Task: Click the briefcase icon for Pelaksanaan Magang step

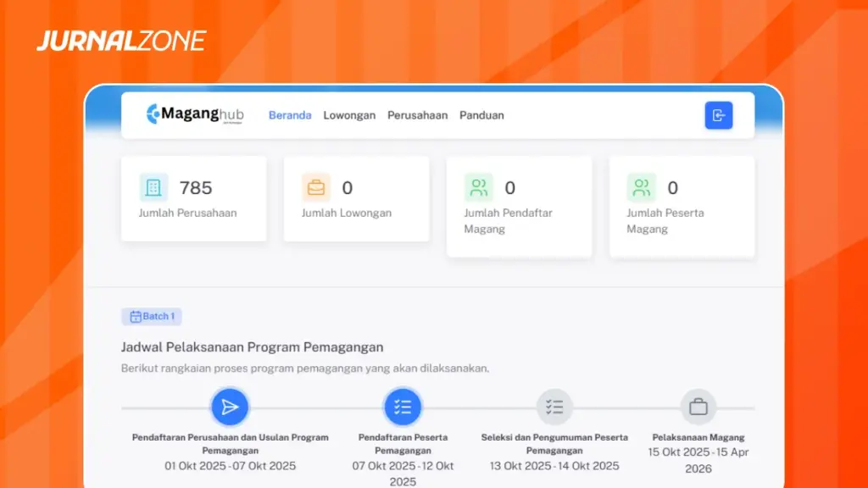Action: 698,406
